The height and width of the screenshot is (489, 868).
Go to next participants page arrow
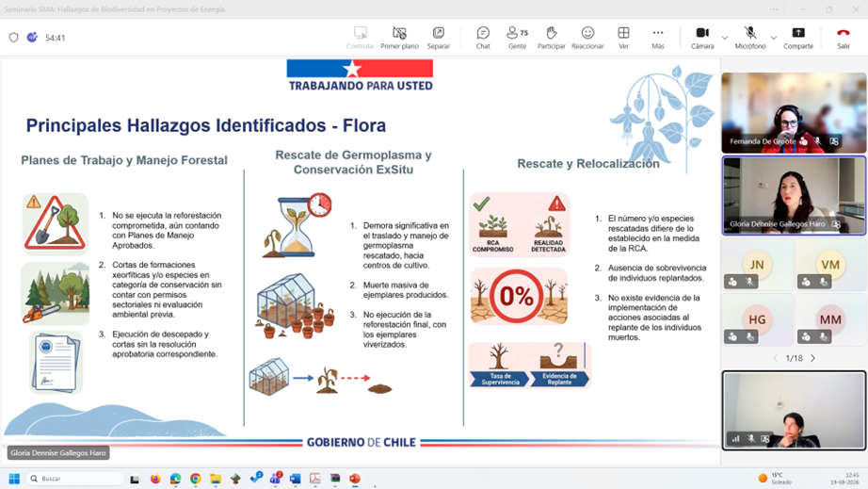[812, 358]
